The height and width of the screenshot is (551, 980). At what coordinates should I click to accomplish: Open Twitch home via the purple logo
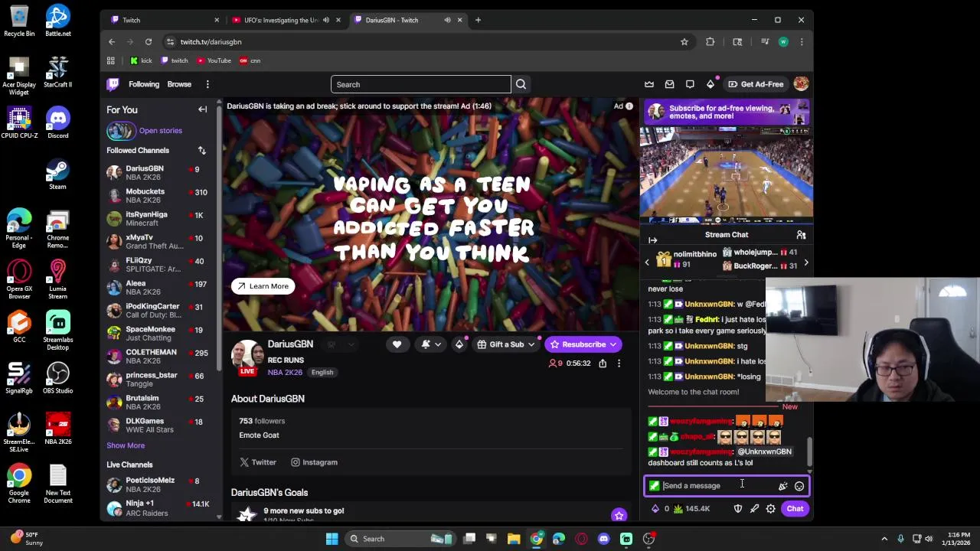(113, 84)
